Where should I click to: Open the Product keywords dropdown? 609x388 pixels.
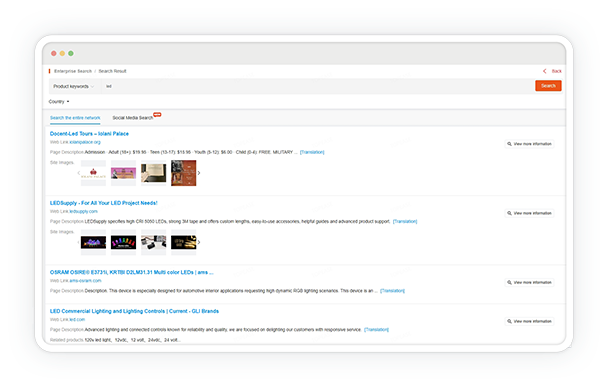click(x=74, y=86)
